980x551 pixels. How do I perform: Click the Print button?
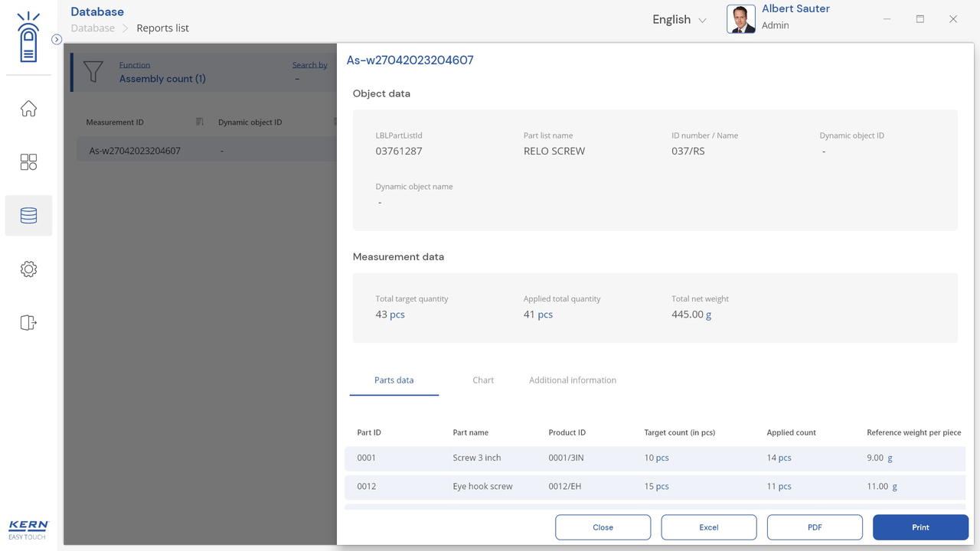920,527
